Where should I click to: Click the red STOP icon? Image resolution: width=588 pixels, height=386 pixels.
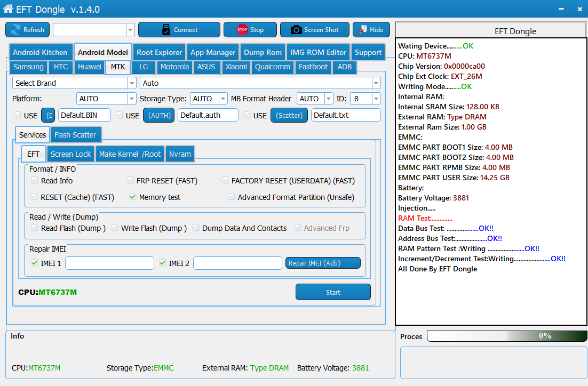[x=242, y=30]
